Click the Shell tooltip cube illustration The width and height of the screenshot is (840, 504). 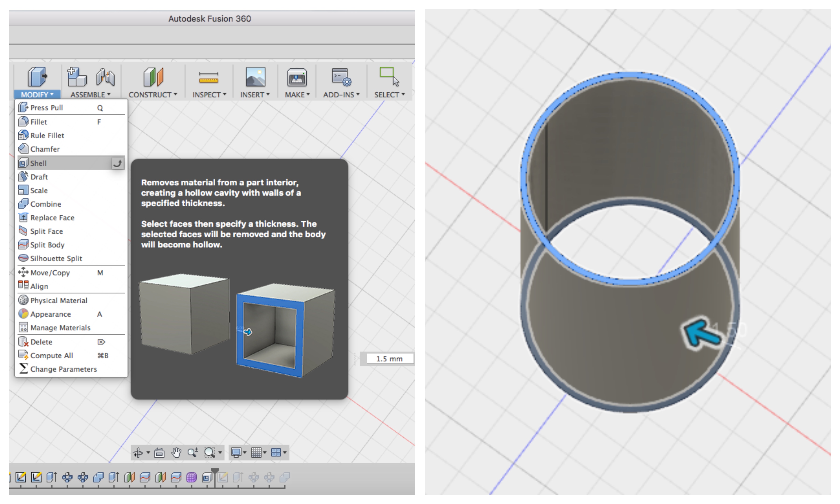(237, 325)
